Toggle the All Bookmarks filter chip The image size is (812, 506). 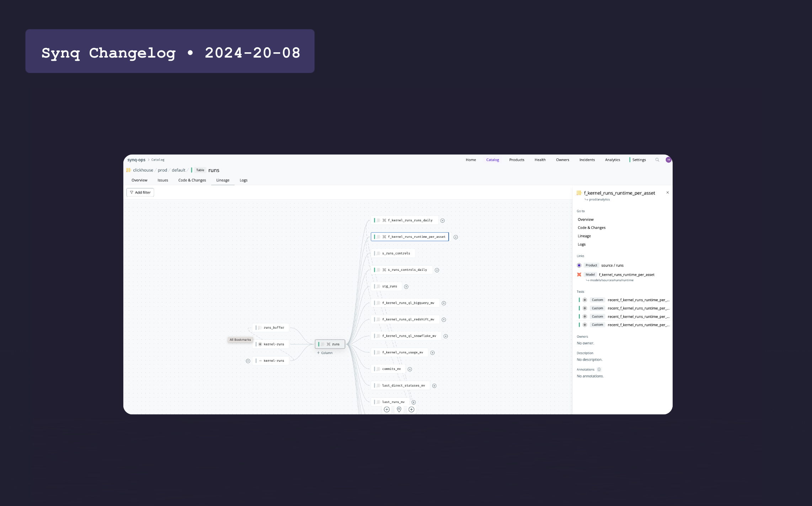240,340
